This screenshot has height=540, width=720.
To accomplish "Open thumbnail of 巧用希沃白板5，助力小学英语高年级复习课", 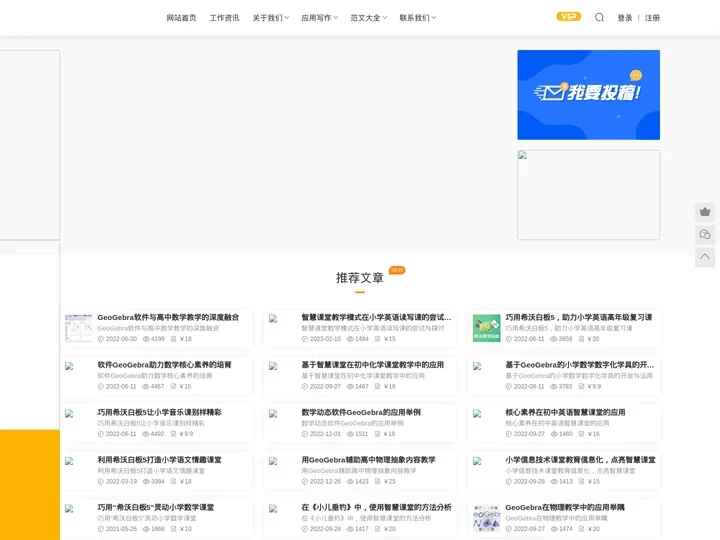I will click(487, 328).
